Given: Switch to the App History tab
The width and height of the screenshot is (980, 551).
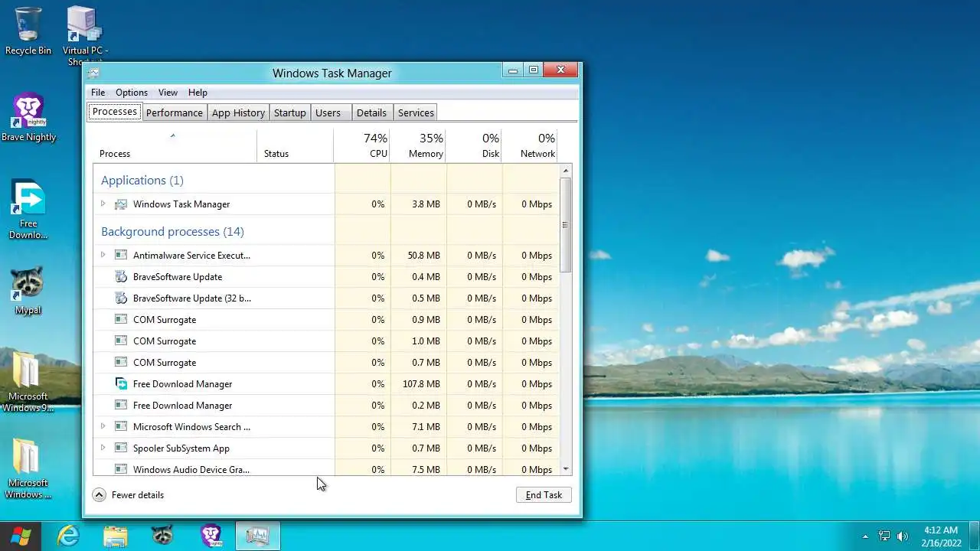Looking at the screenshot, I should [x=238, y=112].
